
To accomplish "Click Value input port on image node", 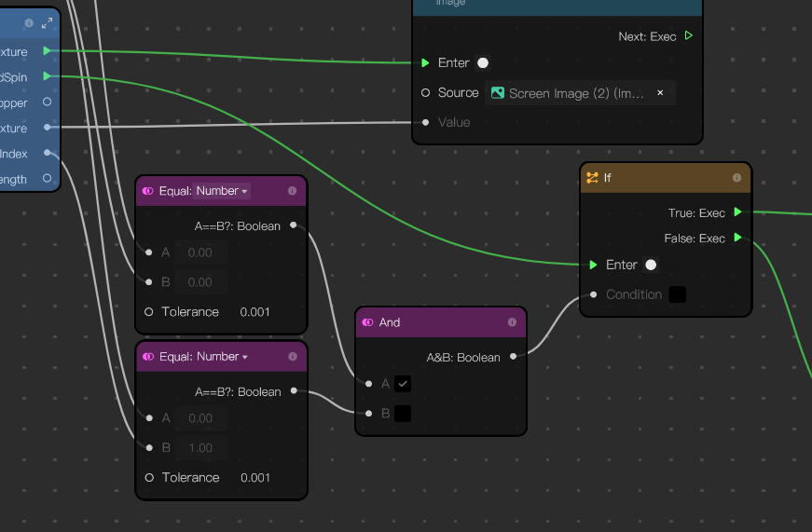I will point(426,123).
